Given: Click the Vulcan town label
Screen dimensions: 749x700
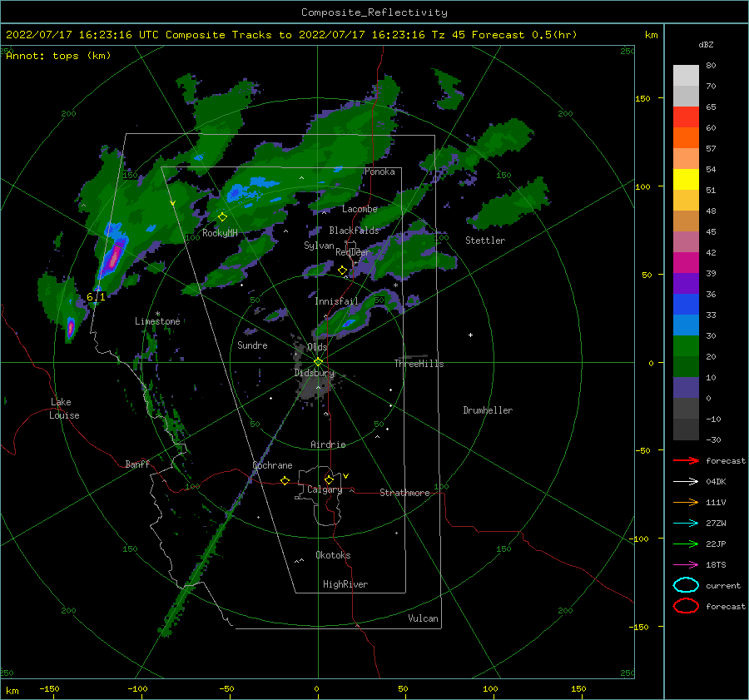Looking at the screenshot, I should point(424,618).
